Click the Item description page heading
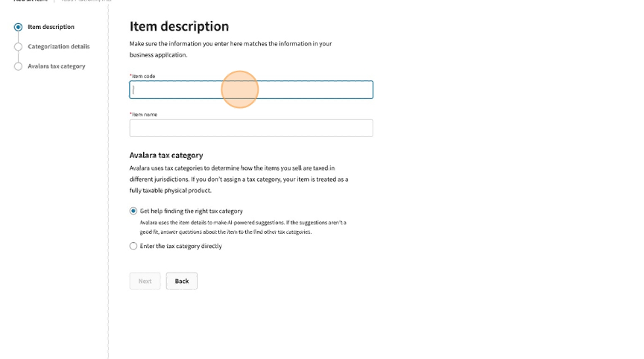Viewport: 644px width, 359px height. coord(179,26)
